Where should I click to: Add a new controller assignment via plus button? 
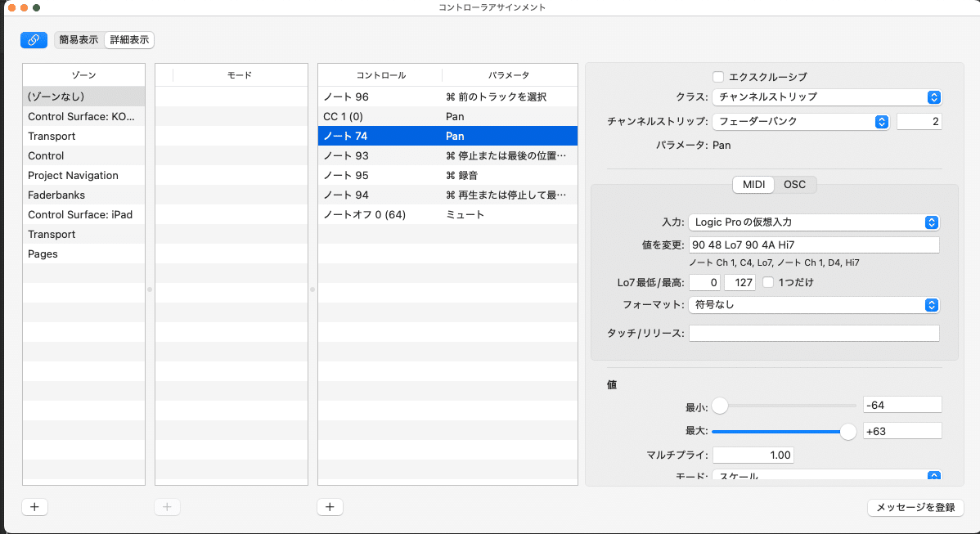[x=330, y=507]
